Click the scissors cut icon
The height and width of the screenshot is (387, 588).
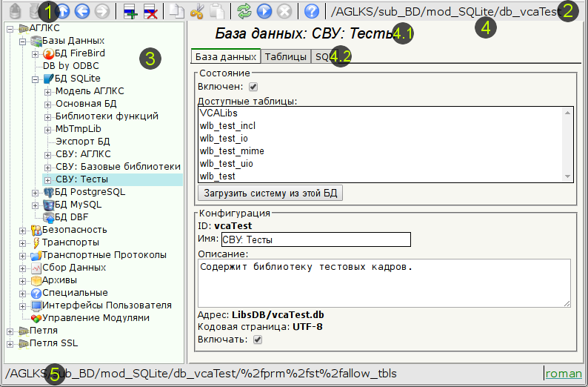(x=196, y=11)
